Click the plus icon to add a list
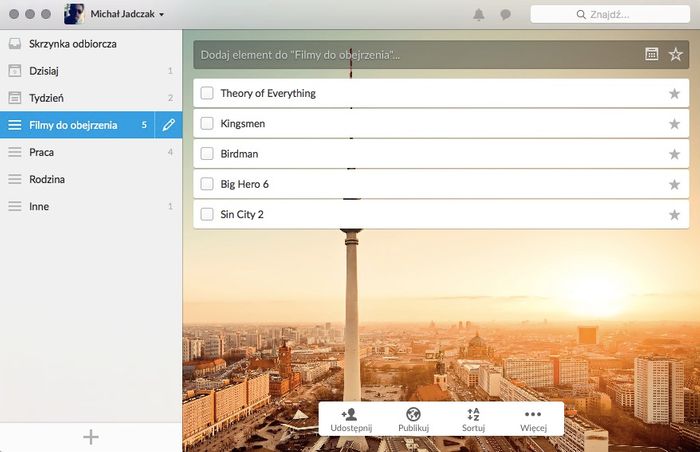Image resolution: width=700 pixels, height=452 pixels. click(x=91, y=436)
